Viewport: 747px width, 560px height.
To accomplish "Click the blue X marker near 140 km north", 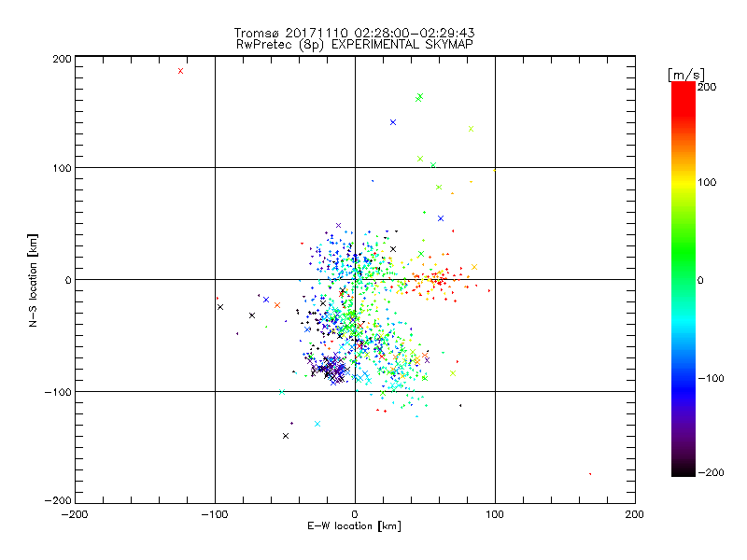I will click(393, 122).
